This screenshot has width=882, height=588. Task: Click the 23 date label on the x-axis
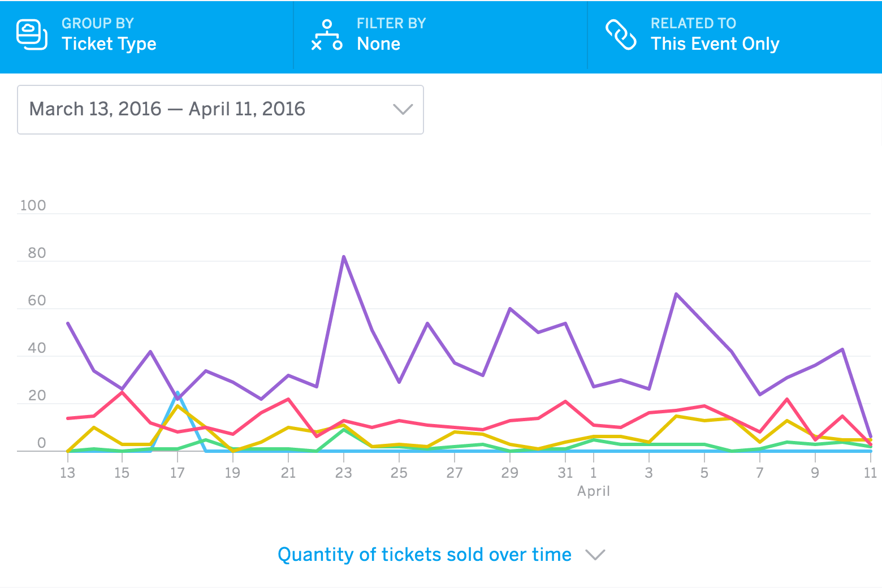(x=344, y=473)
